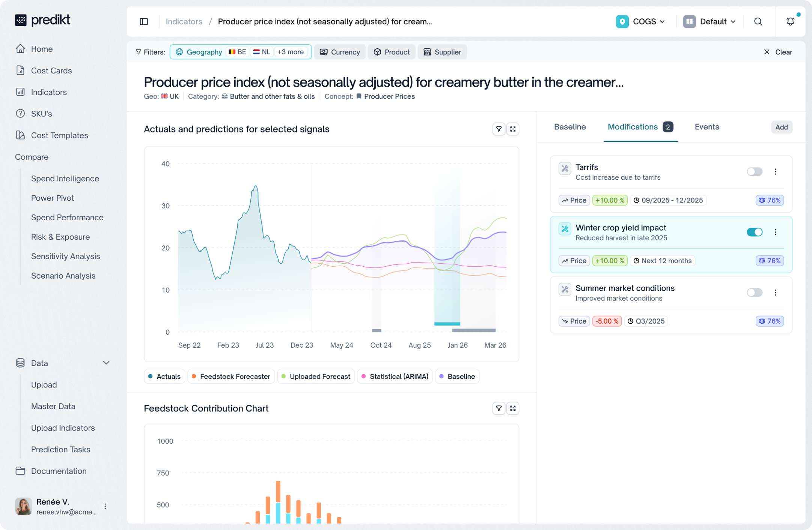Open the search icon in header
Viewport: 812px width, 530px height.
pyautogui.click(x=758, y=22)
